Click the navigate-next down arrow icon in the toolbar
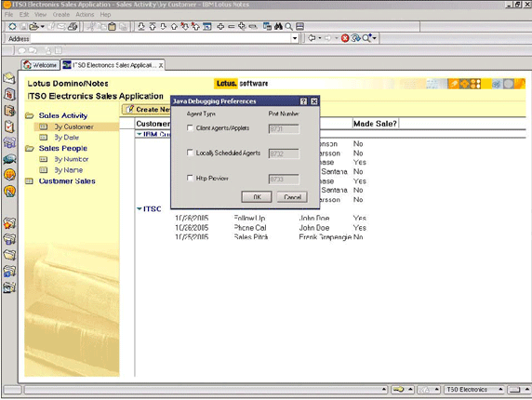Screen dimensions: 532x400 pyautogui.click(x=163, y=26)
